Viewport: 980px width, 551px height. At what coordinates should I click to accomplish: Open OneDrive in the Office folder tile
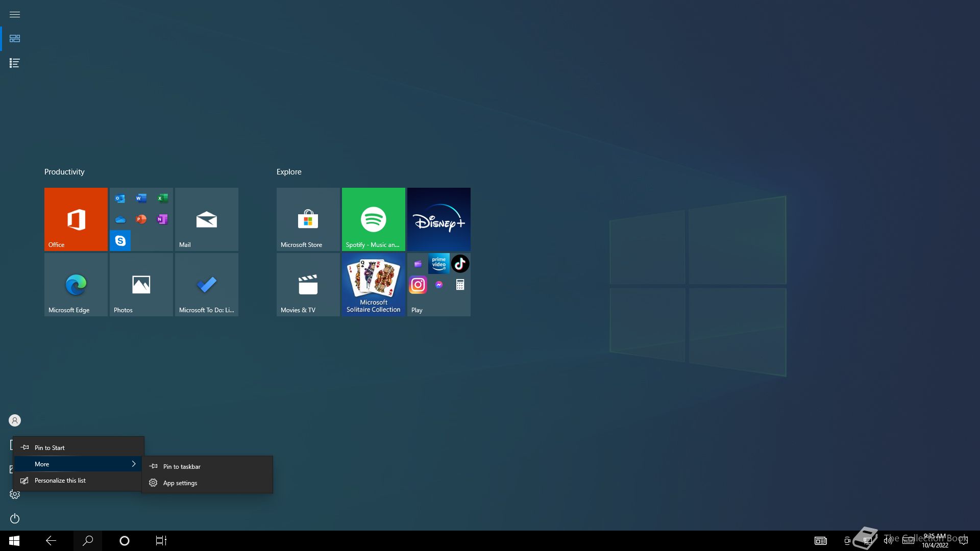[x=120, y=219]
